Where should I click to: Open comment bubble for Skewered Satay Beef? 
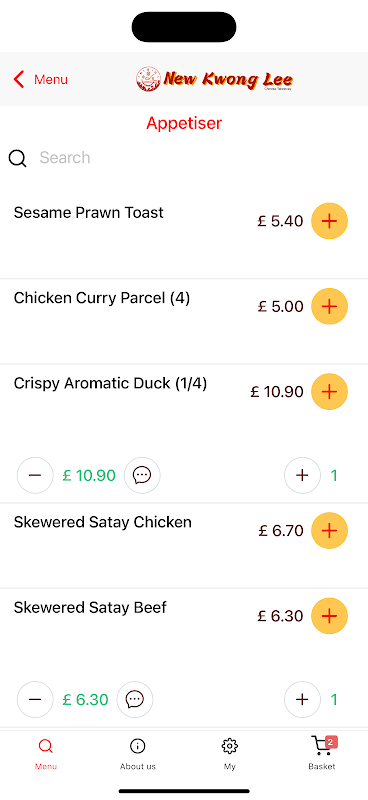point(135,699)
